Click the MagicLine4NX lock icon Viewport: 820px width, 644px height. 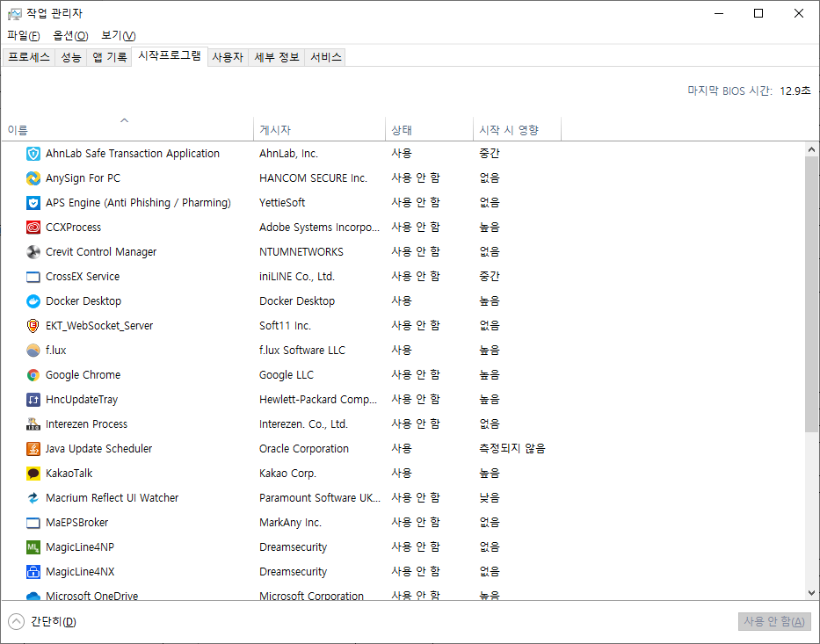[x=33, y=572]
